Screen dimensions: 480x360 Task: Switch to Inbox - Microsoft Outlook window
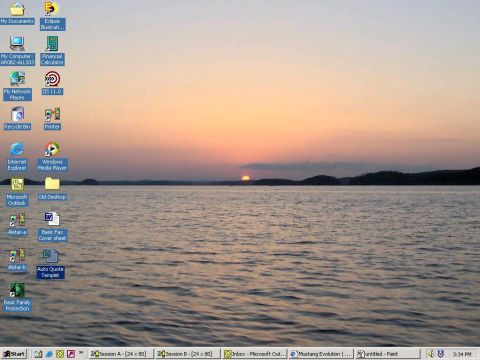pos(254,354)
